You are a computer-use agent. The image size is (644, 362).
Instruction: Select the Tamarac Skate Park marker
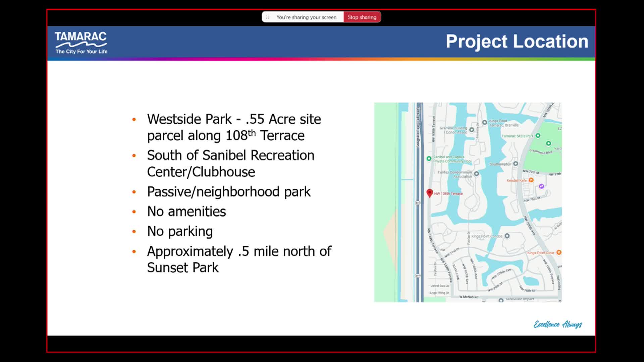pos(538,136)
